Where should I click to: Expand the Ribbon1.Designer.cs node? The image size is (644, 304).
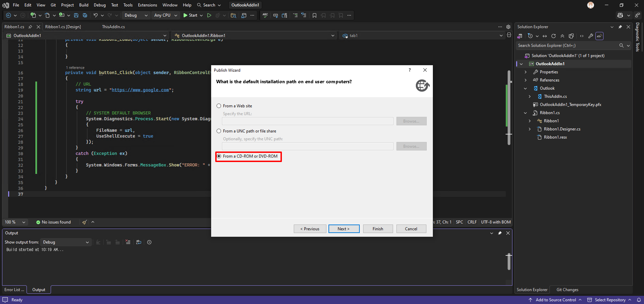pos(530,129)
